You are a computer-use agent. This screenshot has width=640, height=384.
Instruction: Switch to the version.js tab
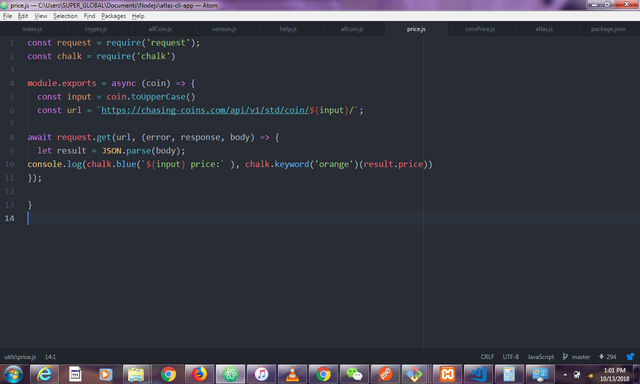tap(224, 29)
